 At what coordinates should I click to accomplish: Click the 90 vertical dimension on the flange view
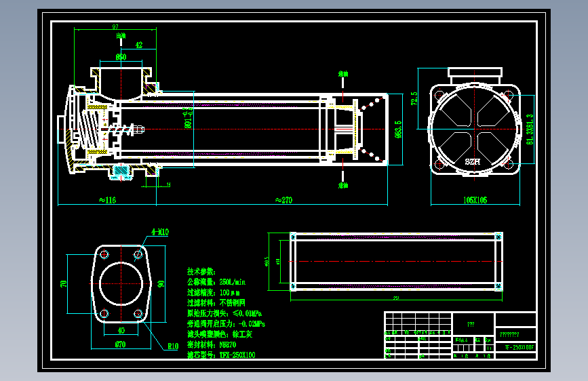(x=161, y=284)
